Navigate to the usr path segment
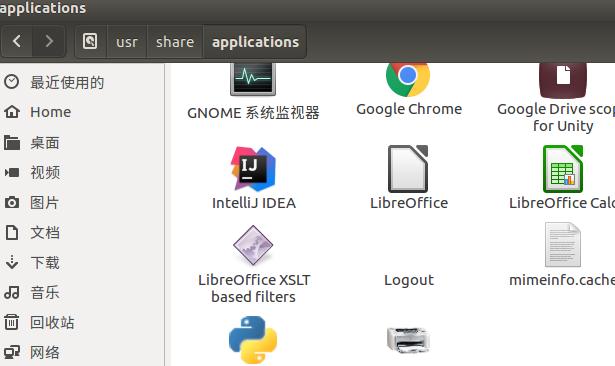The height and width of the screenshot is (366, 615). tap(127, 42)
